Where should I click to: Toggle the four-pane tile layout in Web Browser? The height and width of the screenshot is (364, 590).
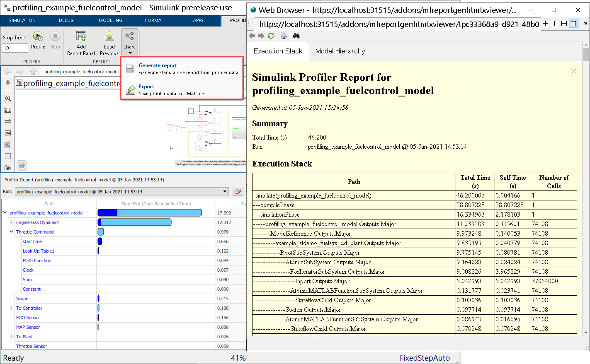pyautogui.click(x=546, y=24)
